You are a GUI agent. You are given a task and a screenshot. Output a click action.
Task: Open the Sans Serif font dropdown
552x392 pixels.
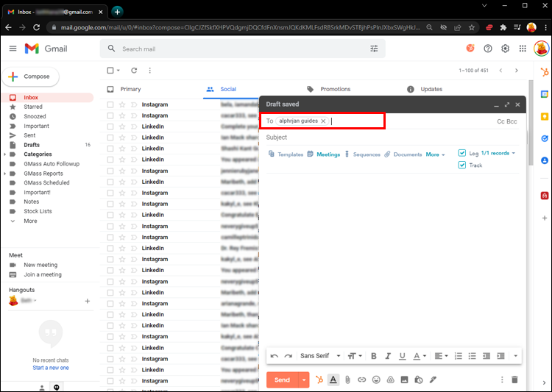[320, 356]
